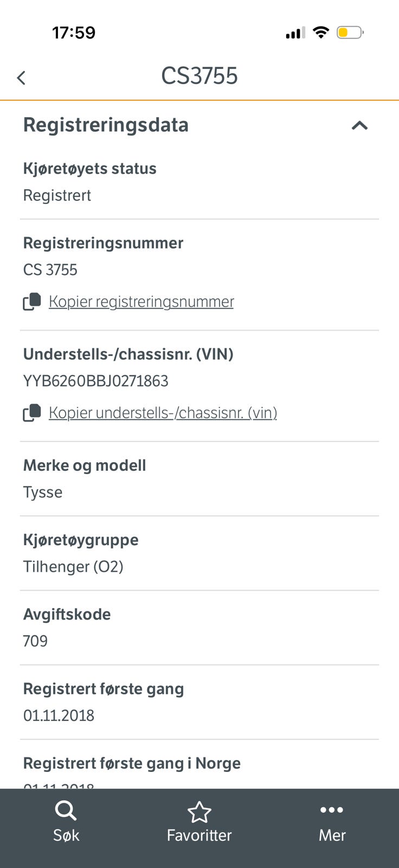Click the copy icon for VIN
Image resolution: width=399 pixels, height=868 pixels.
click(32, 413)
